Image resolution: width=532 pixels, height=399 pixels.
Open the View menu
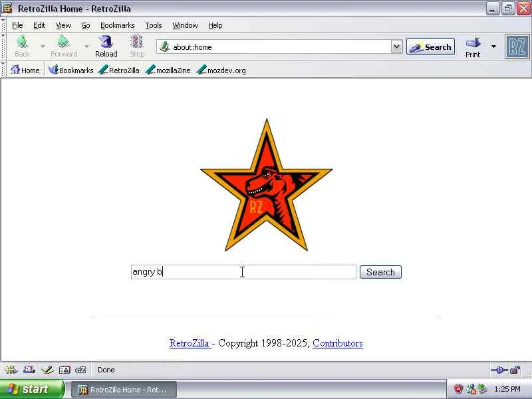(63, 25)
